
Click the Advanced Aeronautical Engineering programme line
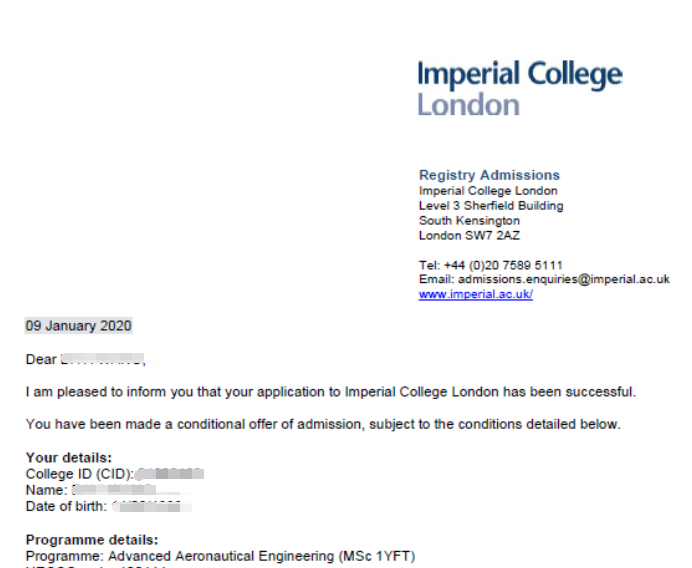coord(220,556)
